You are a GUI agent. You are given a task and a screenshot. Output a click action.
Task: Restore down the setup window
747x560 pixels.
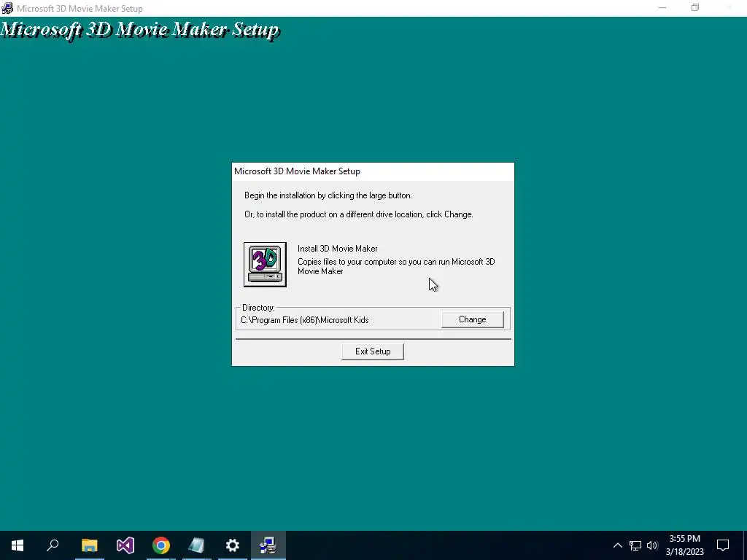point(695,7)
